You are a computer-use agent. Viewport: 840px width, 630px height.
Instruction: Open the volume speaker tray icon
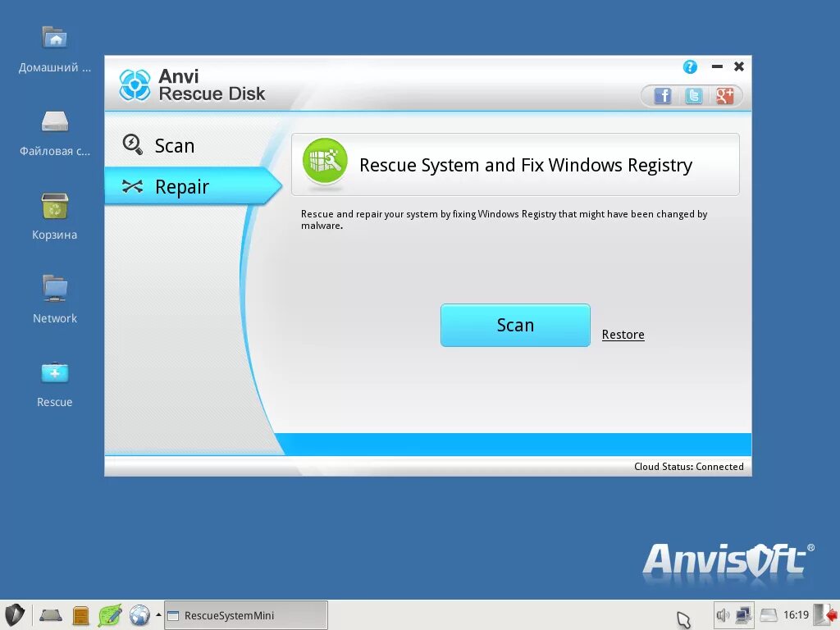point(724,615)
